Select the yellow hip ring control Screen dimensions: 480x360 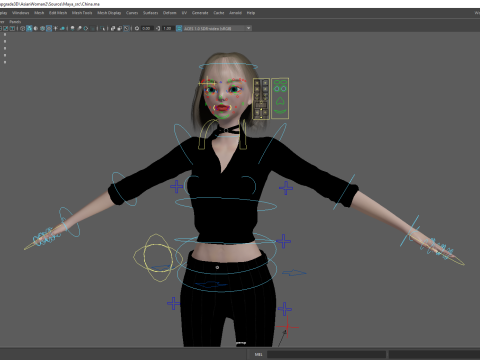point(158,257)
